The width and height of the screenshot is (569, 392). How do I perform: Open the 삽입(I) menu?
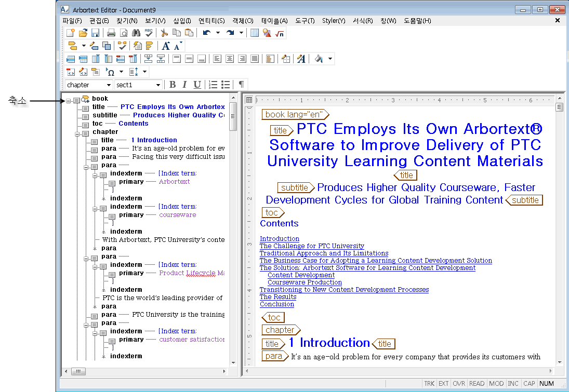[182, 21]
